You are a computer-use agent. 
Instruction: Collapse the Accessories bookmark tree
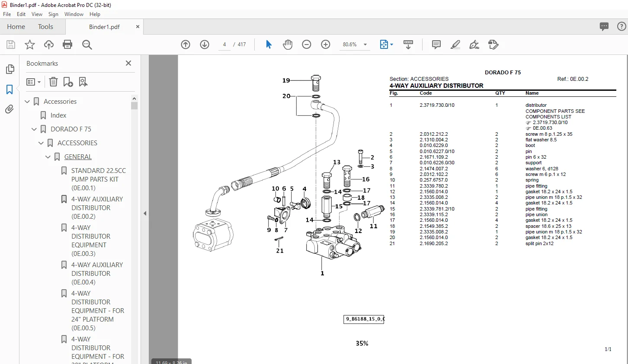pyautogui.click(x=27, y=102)
